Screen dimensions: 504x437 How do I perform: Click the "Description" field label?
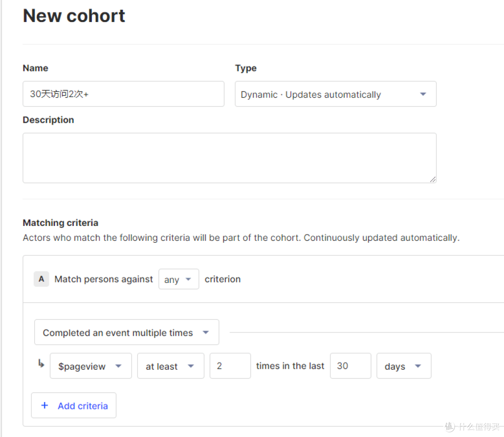(49, 120)
